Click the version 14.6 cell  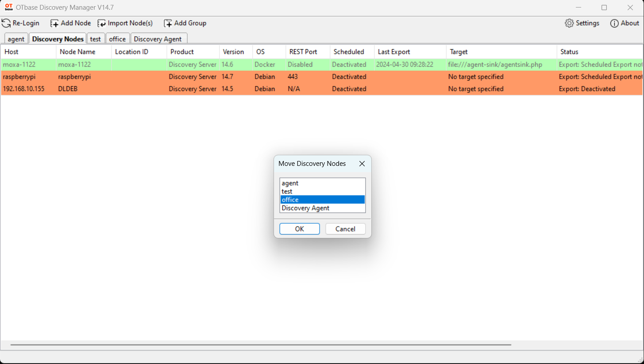pos(236,65)
